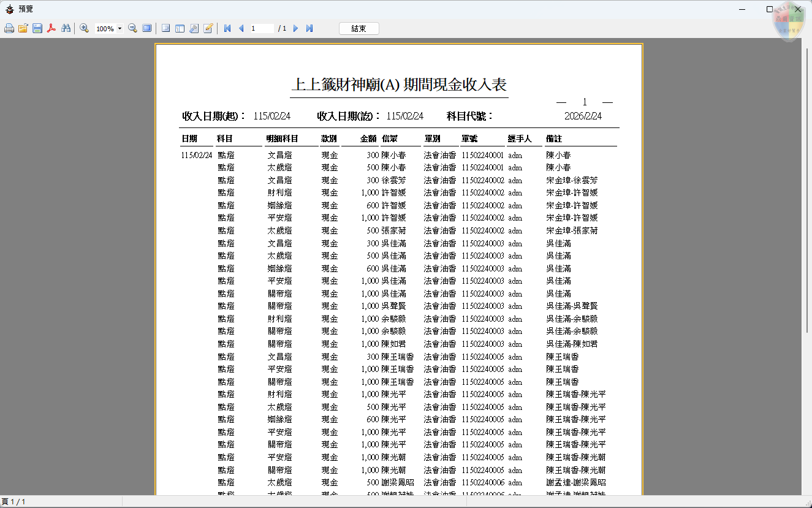Toggle whole page view mode
The height and width of the screenshot is (508, 812).
[x=146, y=28]
